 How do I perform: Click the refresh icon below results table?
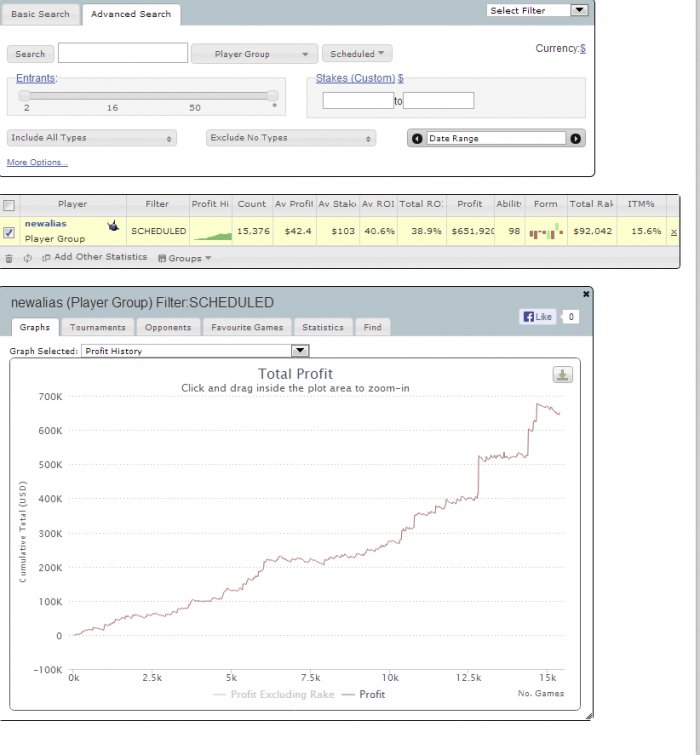click(x=27, y=258)
